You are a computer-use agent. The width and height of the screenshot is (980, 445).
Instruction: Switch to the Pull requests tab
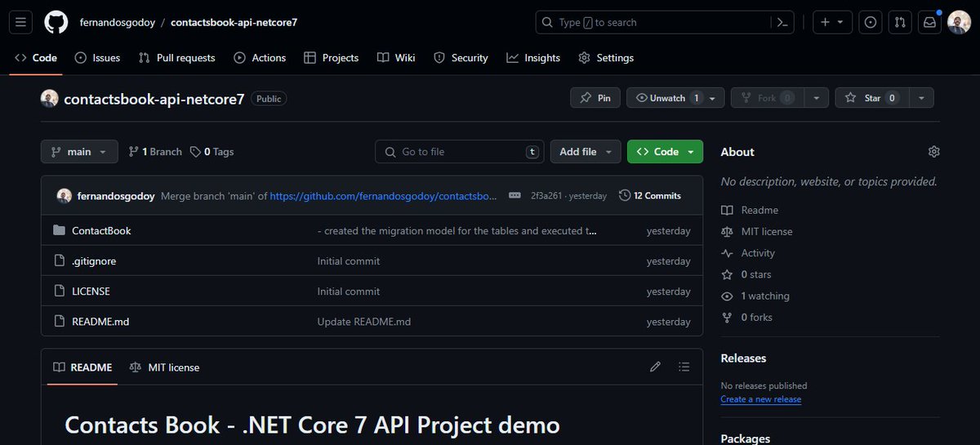click(x=176, y=58)
